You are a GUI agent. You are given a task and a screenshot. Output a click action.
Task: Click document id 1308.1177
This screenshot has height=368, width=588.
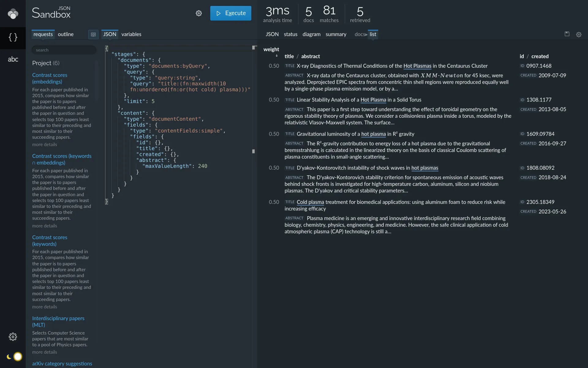pyautogui.click(x=539, y=100)
